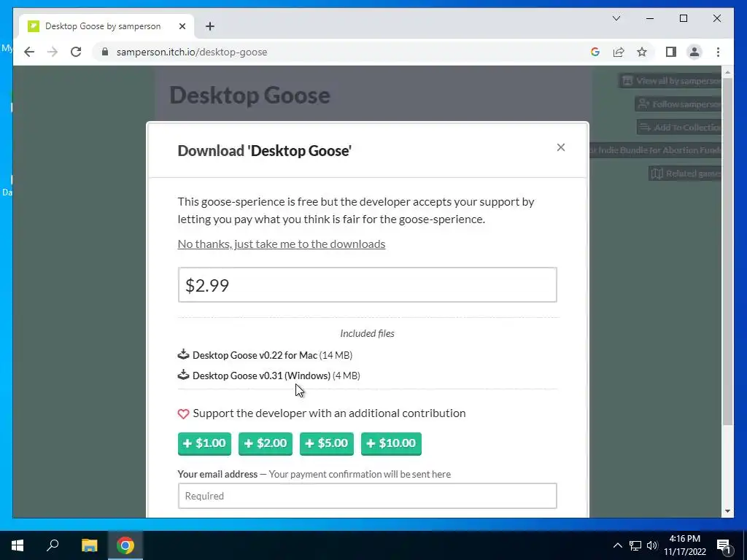
Task: Click Related games button
Action: coord(686,174)
